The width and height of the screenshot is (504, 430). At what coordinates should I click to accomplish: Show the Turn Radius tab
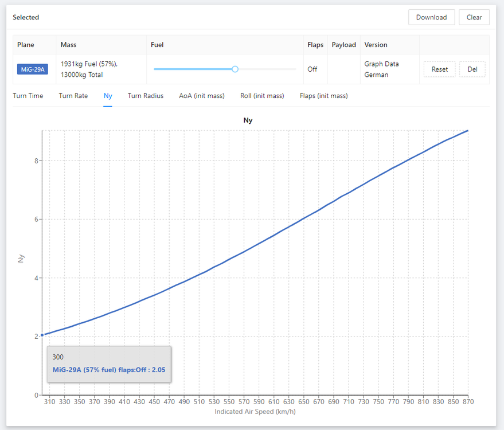click(146, 96)
